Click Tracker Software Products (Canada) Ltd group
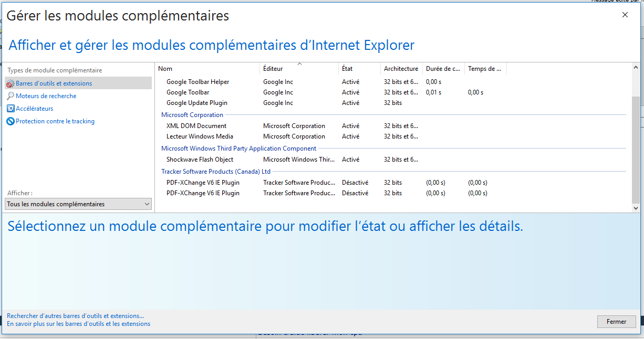The width and height of the screenshot is (644, 339). [216, 172]
